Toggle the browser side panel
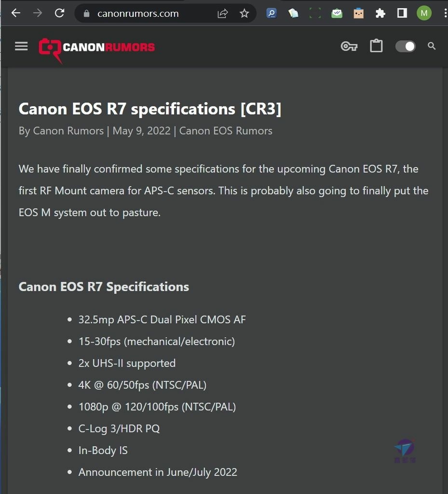The image size is (448, 494). [402, 13]
